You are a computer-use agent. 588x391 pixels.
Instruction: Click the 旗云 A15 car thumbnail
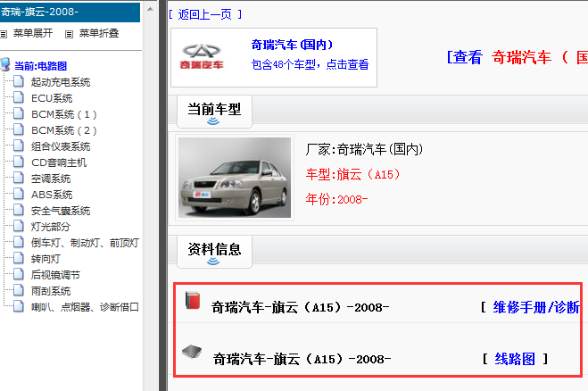click(x=235, y=178)
